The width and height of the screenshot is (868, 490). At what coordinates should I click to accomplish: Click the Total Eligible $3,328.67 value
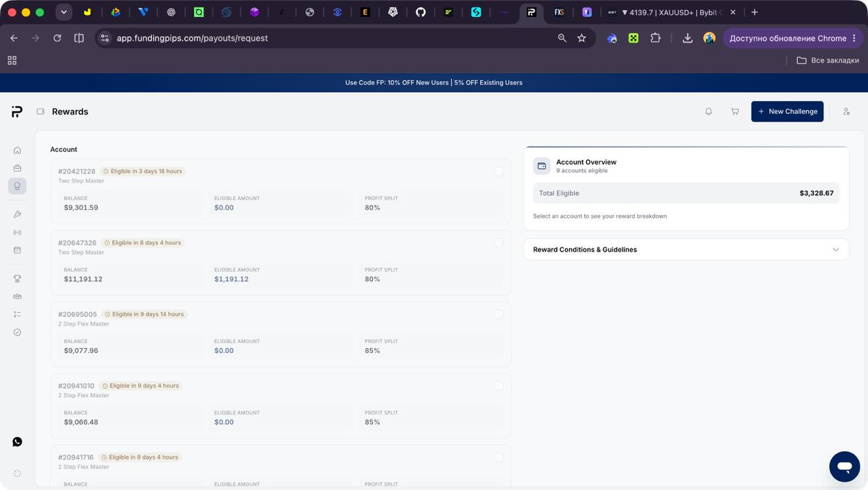click(x=816, y=193)
